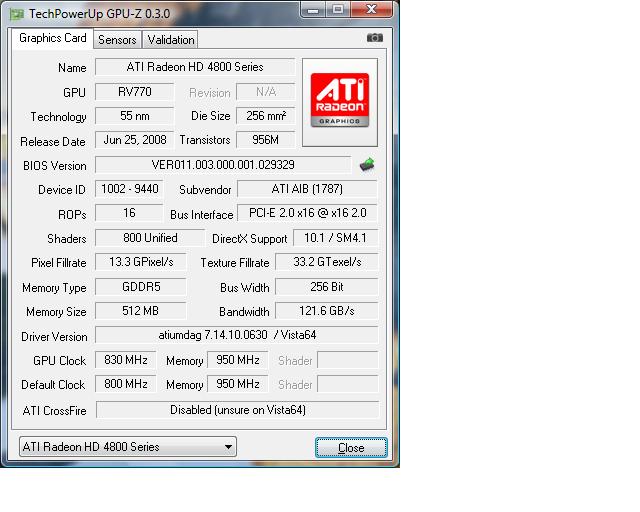640x512 pixels.
Task: Click the Name field ATI Radeon HD 4800 Series
Action: (x=195, y=67)
